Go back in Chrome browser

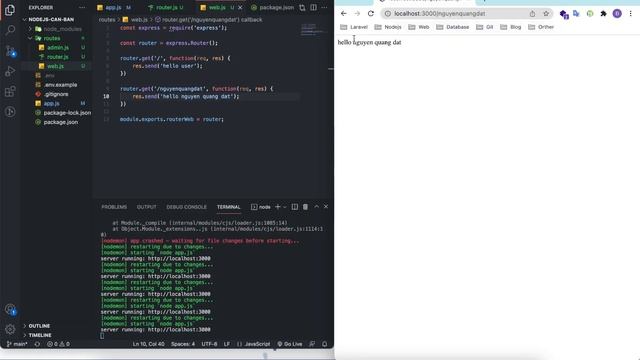coord(344,13)
